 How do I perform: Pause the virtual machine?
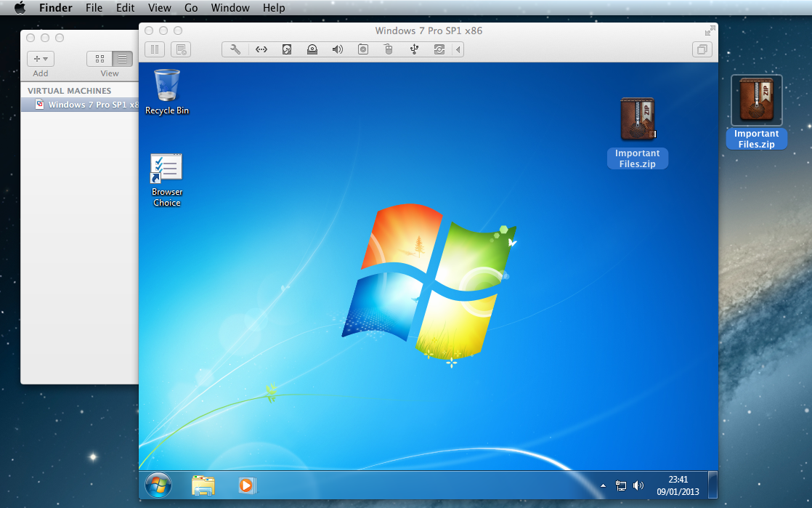click(155, 49)
